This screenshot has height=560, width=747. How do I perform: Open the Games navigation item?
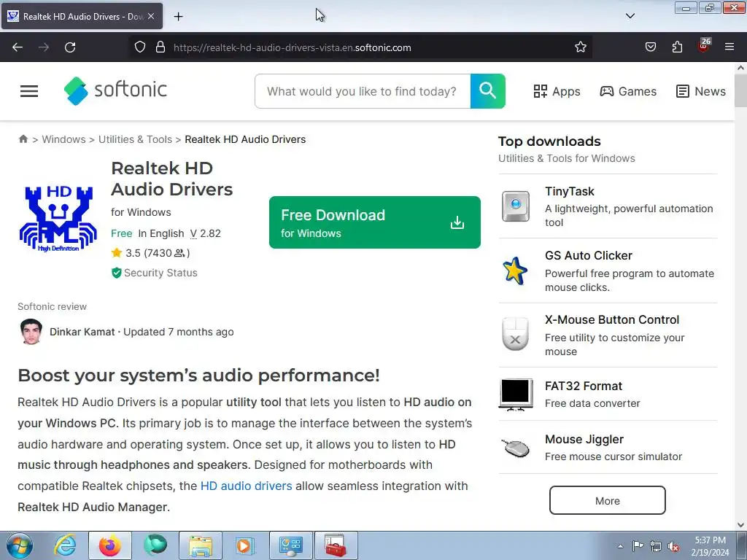click(628, 91)
